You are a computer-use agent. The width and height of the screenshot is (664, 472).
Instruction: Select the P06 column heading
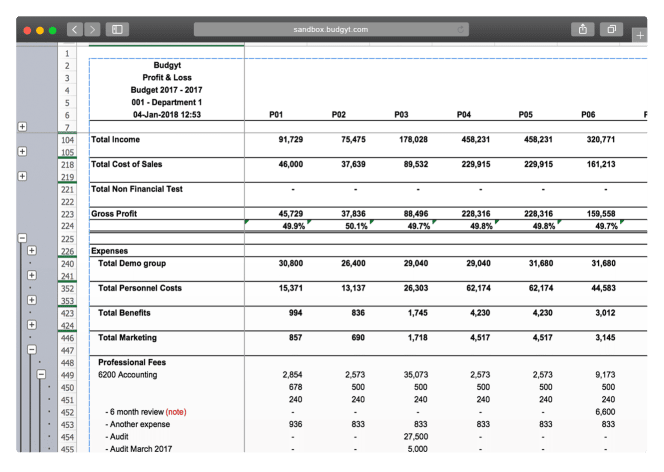[x=588, y=115]
